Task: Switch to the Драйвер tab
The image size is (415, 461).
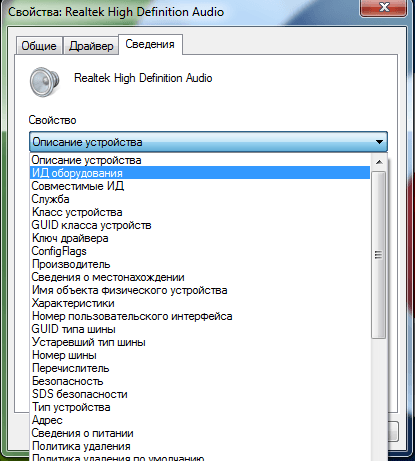Action: tap(91, 46)
